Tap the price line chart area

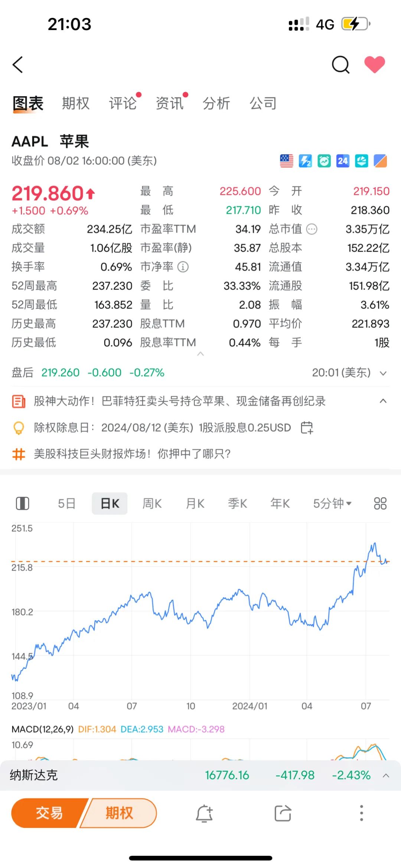(x=200, y=611)
